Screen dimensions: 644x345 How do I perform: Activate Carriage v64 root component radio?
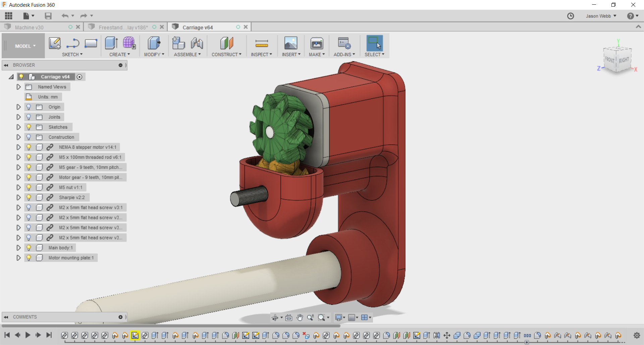pos(79,77)
